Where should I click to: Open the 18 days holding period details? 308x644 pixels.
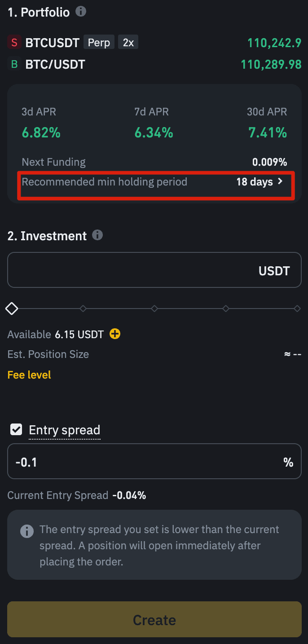point(255,182)
